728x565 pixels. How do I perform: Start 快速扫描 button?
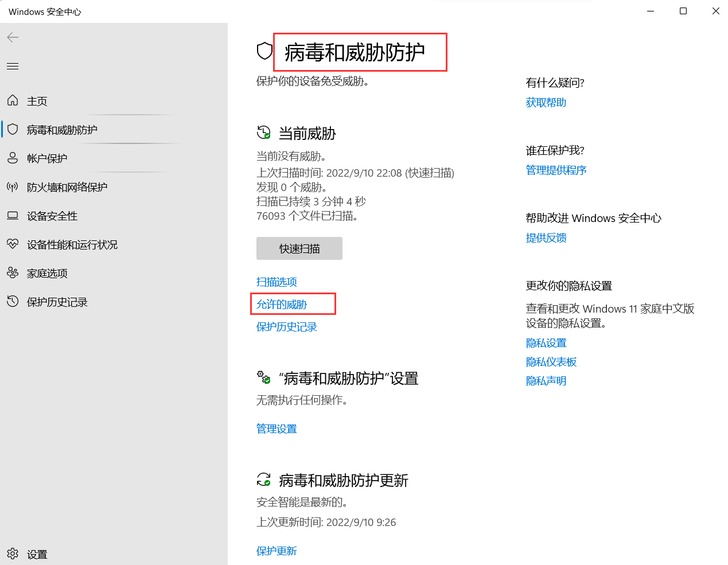pyautogui.click(x=299, y=248)
